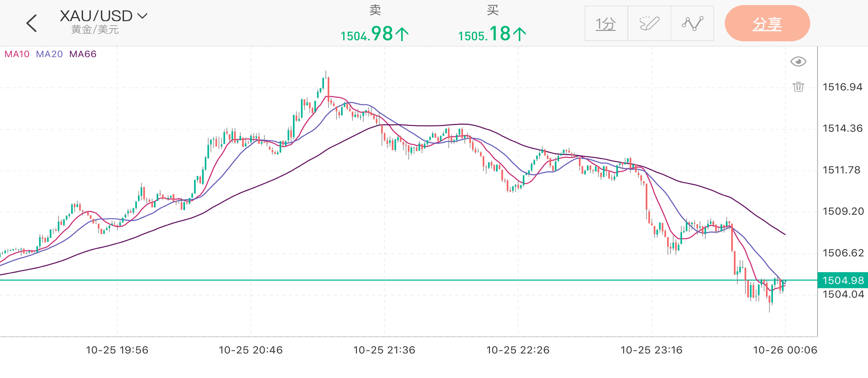The height and width of the screenshot is (378, 868).
Task: Open the chart indicators line icon
Action: [x=692, y=23]
